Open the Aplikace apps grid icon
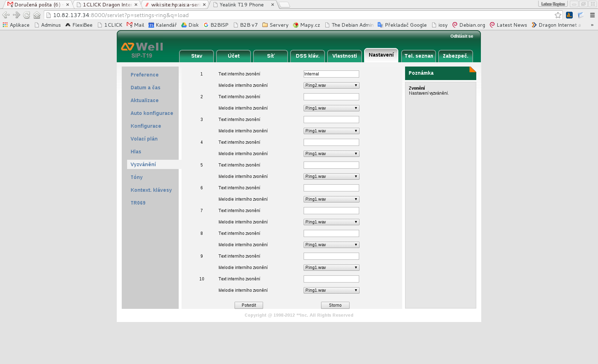Image resolution: width=598 pixels, height=364 pixels. pyautogui.click(x=5, y=25)
